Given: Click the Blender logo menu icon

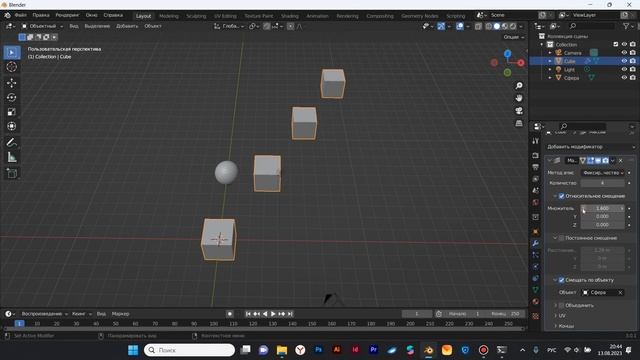Looking at the screenshot, I should (7, 16).
